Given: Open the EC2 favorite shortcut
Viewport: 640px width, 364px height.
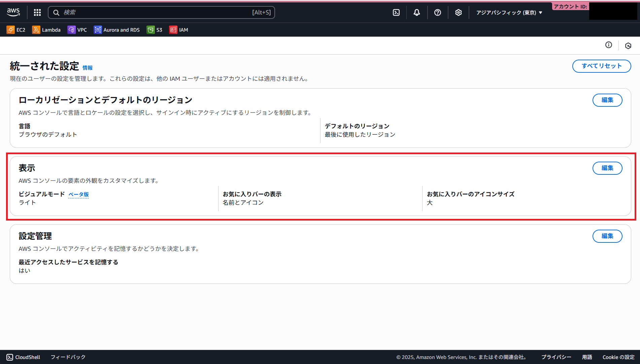Looking at the screenshot, I should (16, 30).
